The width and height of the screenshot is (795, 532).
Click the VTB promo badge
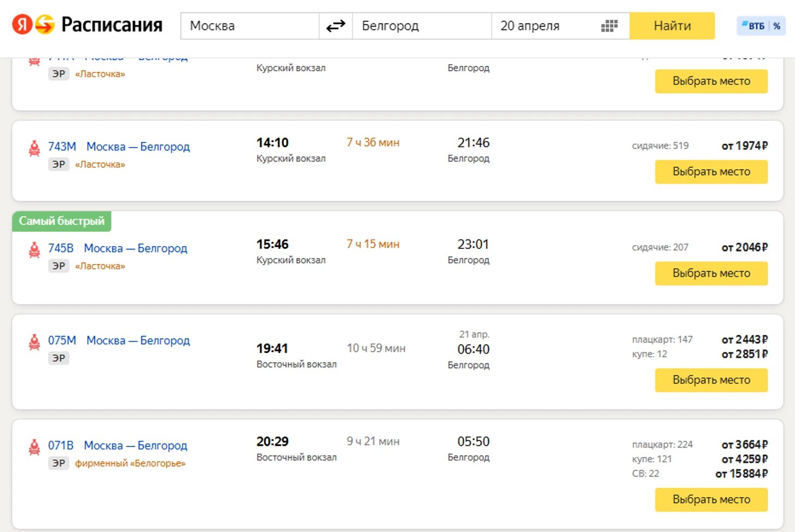761,26
